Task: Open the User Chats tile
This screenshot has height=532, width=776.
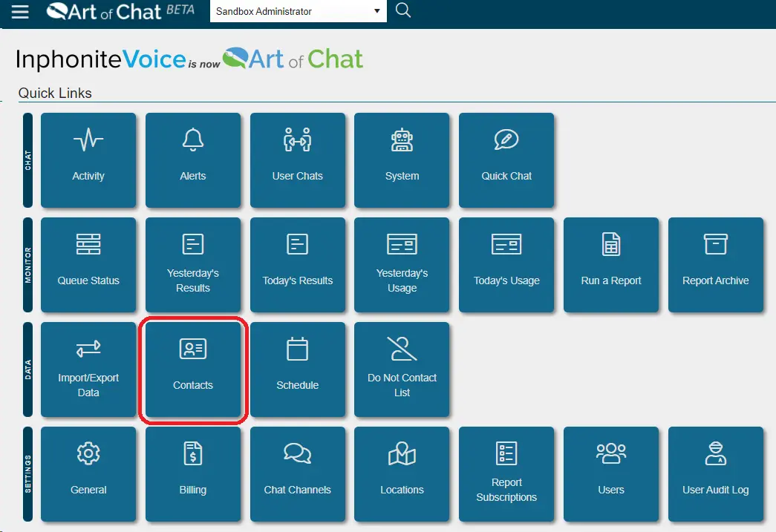Action: click(x=298, y=160)
